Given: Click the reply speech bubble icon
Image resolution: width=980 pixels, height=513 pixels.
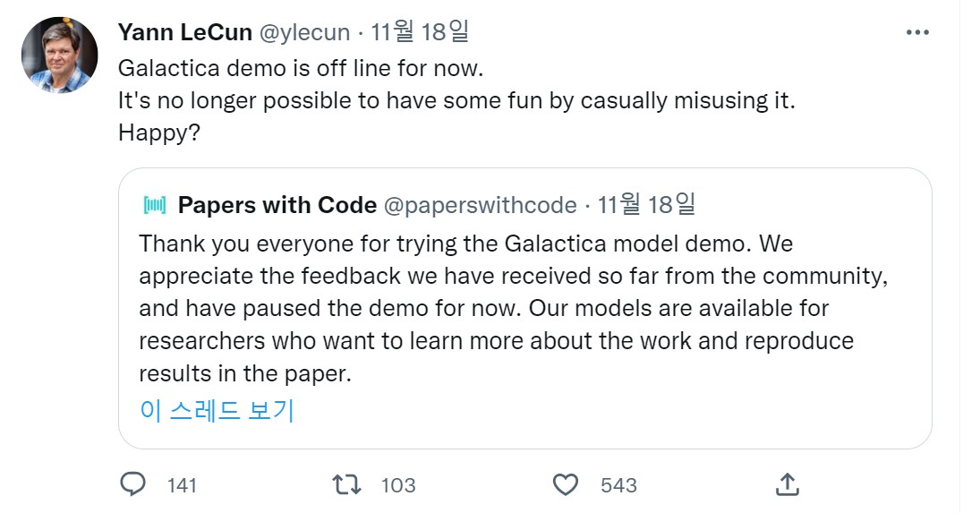Looking at the screenshot, I should click(x=132, y=484).
